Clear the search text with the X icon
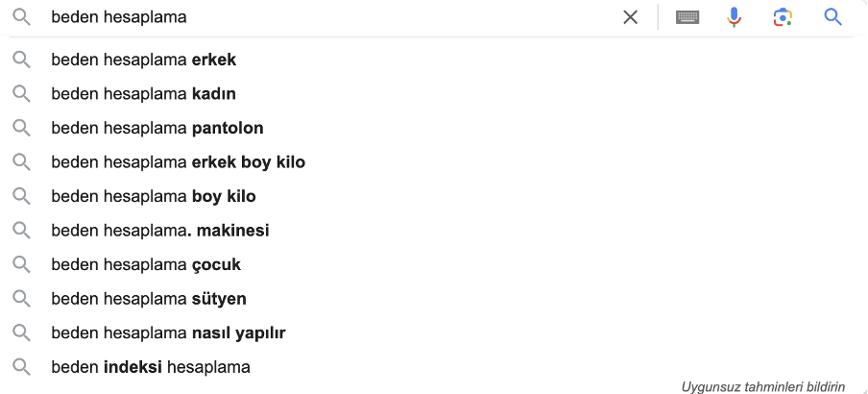868x394 pixels. (630, 17)
